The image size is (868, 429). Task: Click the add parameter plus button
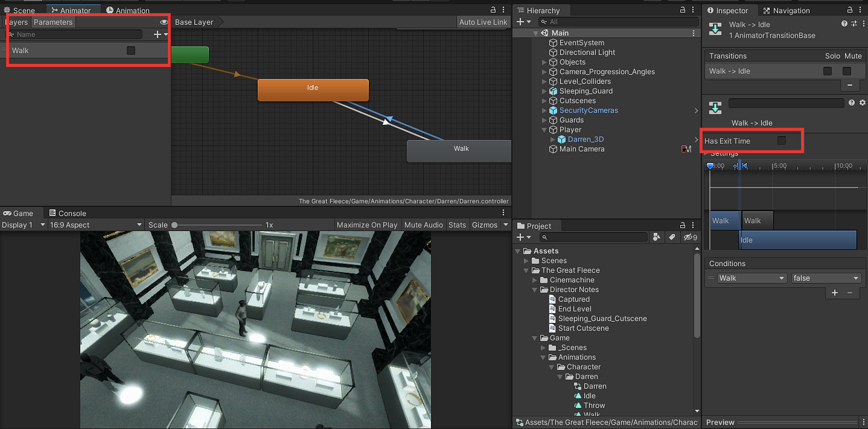157,35
